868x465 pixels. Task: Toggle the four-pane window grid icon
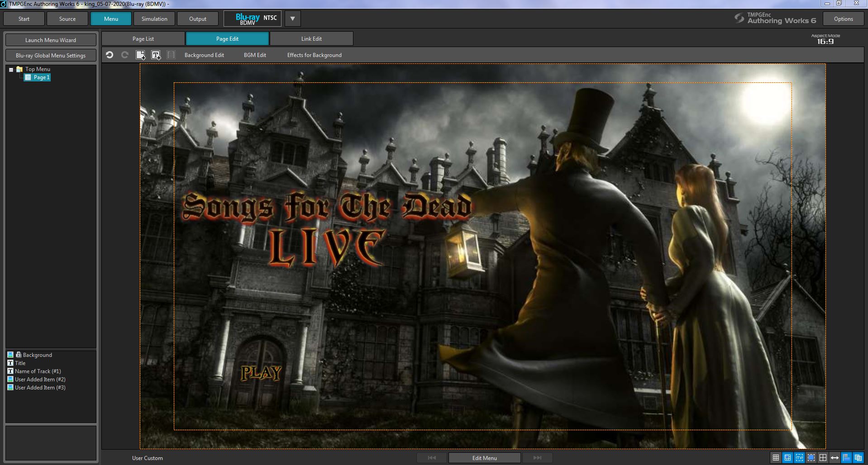tap(823, 458)
